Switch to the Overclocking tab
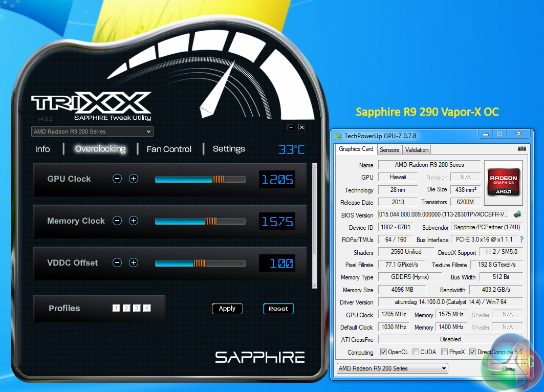The width and height of the screenshot is (544, 392). point(100,149)
